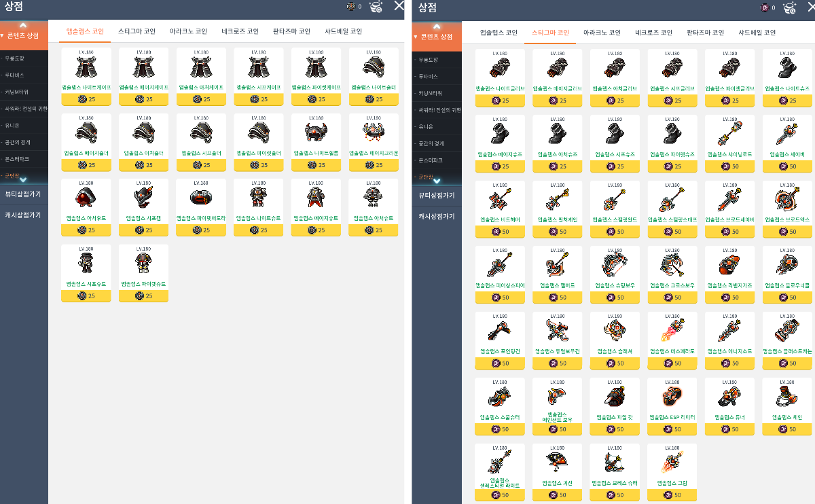
Task: Open 캐시상점가기 in the right panel
Action: (x=436, y=216)
